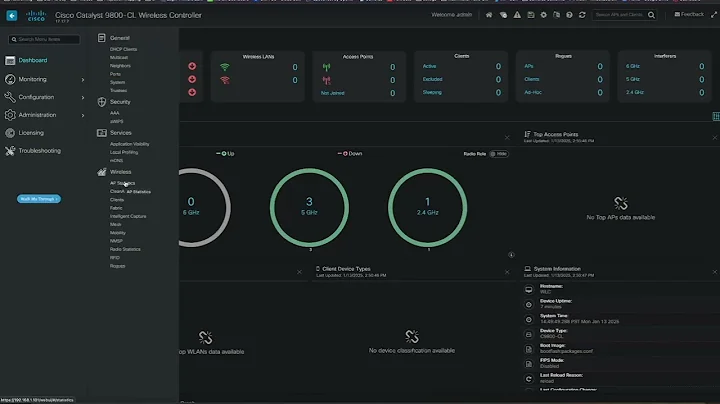Click the 2.4 GHz radio donut chart
The width and height of the screenshot is (720, 404).
click(428, 208)
